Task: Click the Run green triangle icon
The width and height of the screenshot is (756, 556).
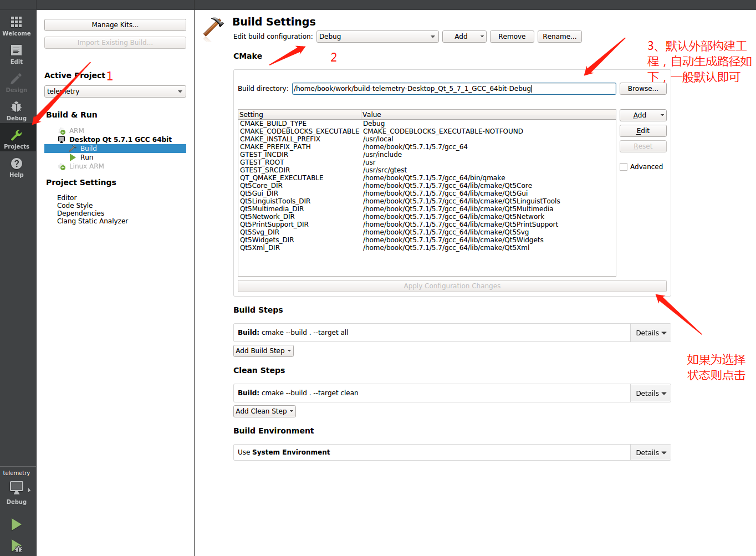Action: click(73, 157)
